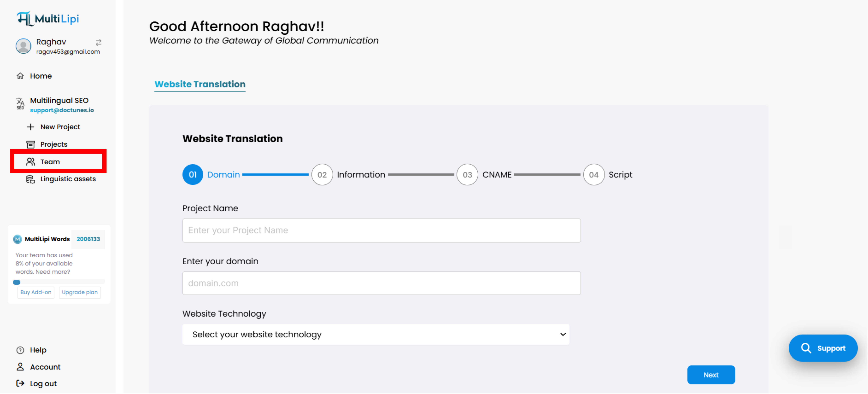Click step 04 Script circle
The height and width of the screenshot is (394, 868).
[x=594, y=175]
